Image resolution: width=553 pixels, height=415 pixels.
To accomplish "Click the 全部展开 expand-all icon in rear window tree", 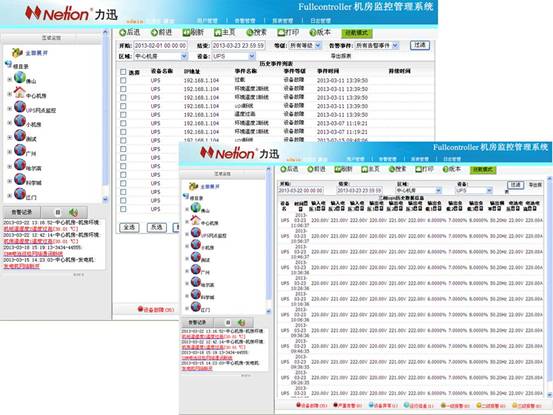I will click(17, 53).
